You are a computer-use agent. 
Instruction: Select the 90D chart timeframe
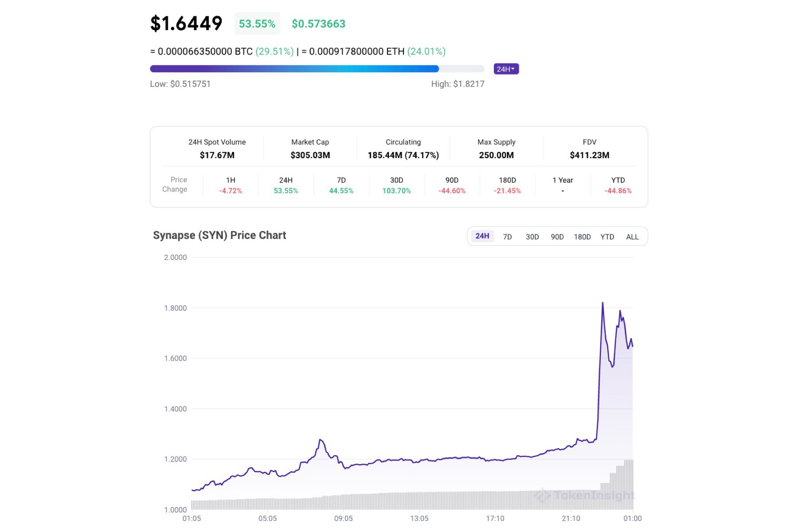(557, 237)
